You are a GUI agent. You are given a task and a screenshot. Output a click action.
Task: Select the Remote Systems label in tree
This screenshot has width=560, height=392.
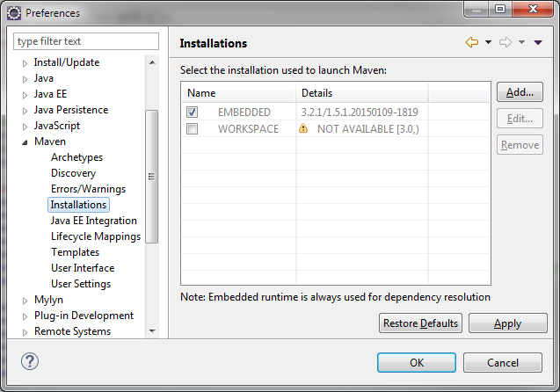[72, 331]
